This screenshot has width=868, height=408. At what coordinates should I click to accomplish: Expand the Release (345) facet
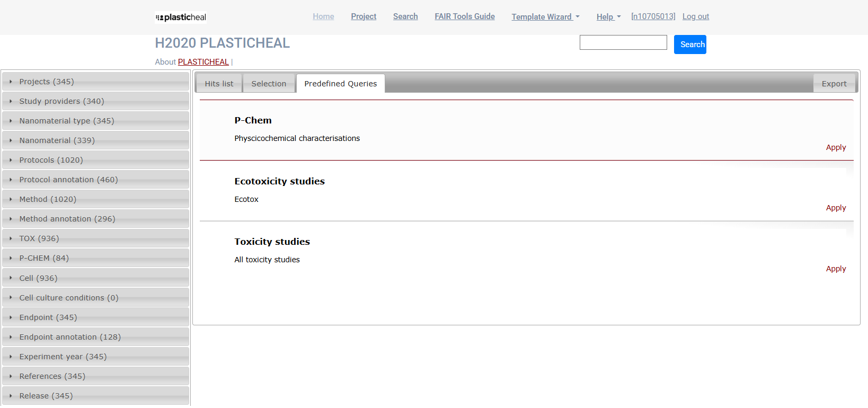(95, 396)
